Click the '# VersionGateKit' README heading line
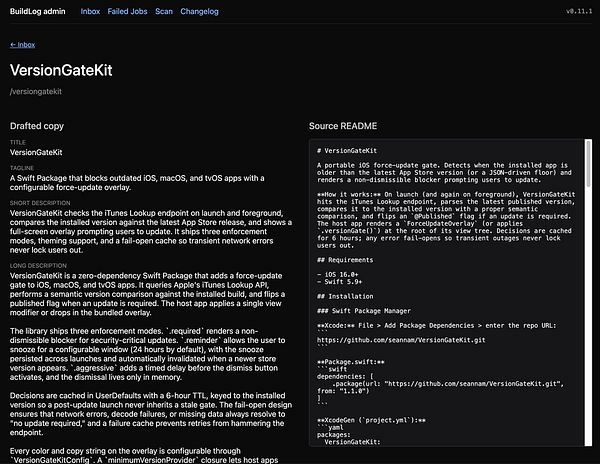The width and height of the screenshot is (600, 464). (347, 151)
